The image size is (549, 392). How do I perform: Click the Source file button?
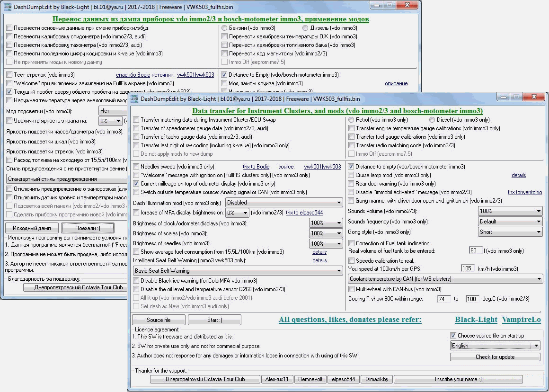point(159,320)
